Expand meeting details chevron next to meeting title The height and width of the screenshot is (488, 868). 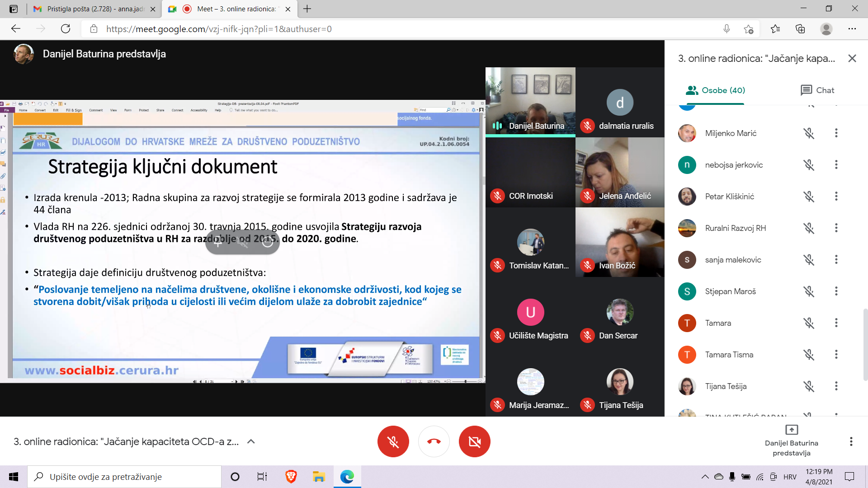pyautogui.click(x=251, y=441)
